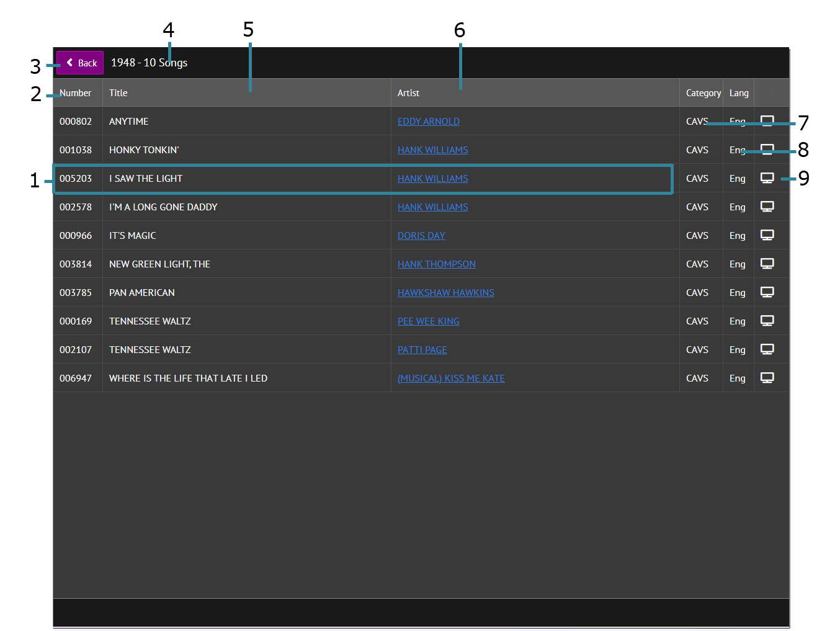The width and height of the screenshot is (840, 631).
Task: Click monitor icon for WHERE IS THE LIFE row
Action: [767, 378]
